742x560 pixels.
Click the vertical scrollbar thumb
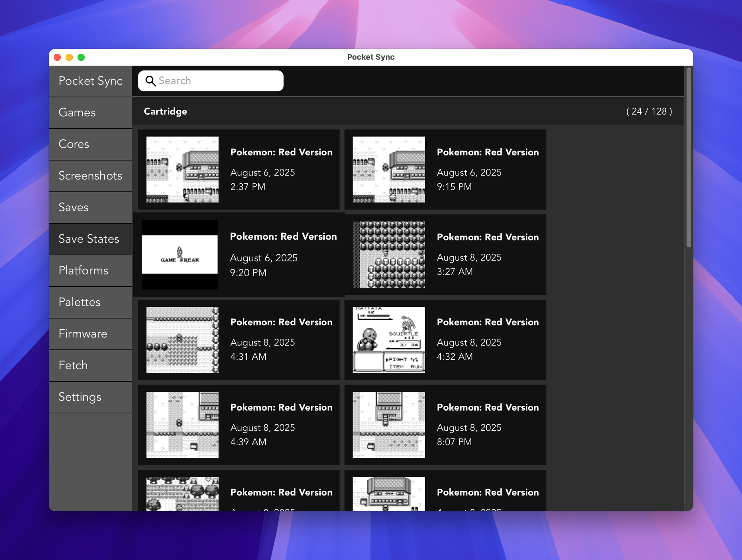[689, 157]
